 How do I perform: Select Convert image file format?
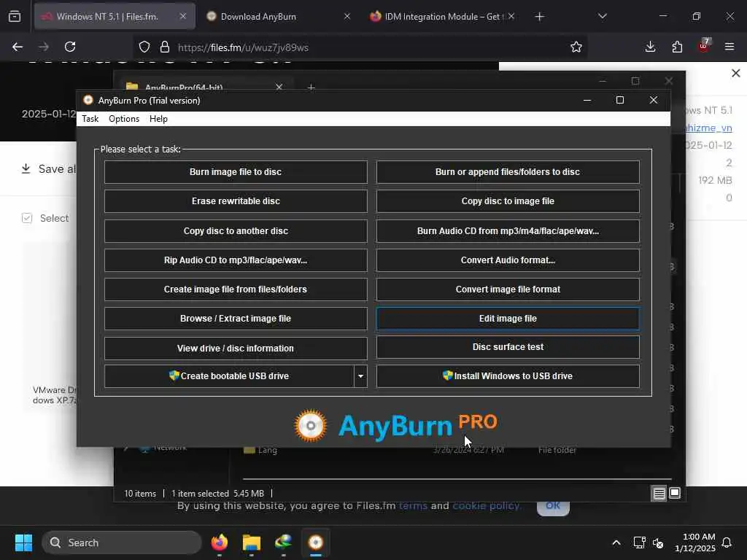click(508, 289)
